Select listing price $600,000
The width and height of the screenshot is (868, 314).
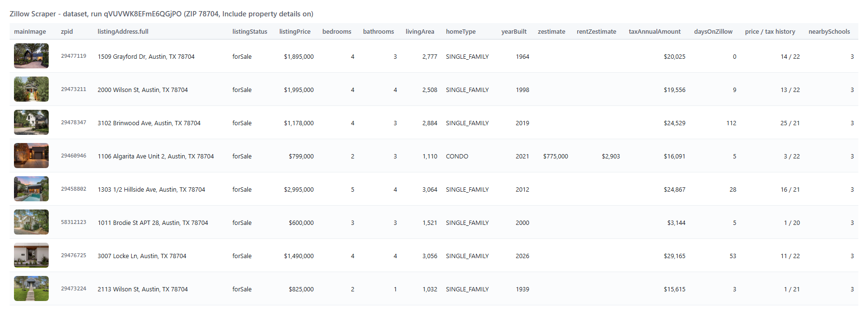pos(301,223)
